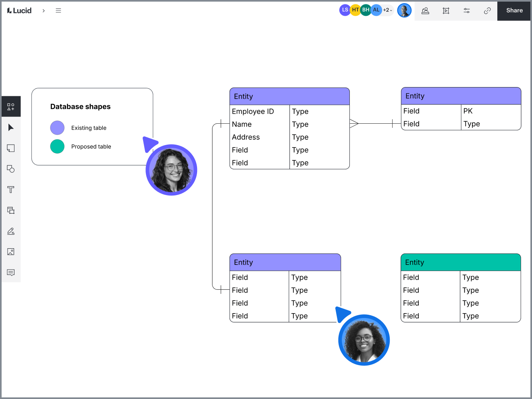Open the settings sliders icon

click(x=467, y=11)
